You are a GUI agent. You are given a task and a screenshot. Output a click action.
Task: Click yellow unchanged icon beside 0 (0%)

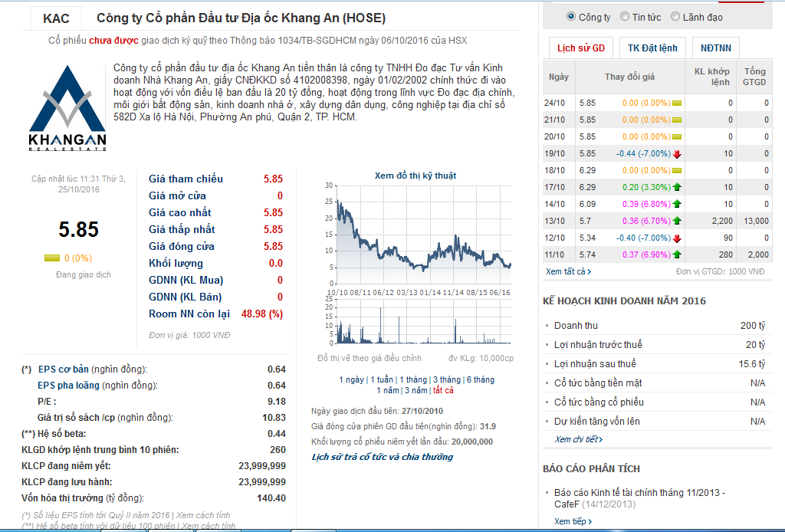(x=52, y=258)
